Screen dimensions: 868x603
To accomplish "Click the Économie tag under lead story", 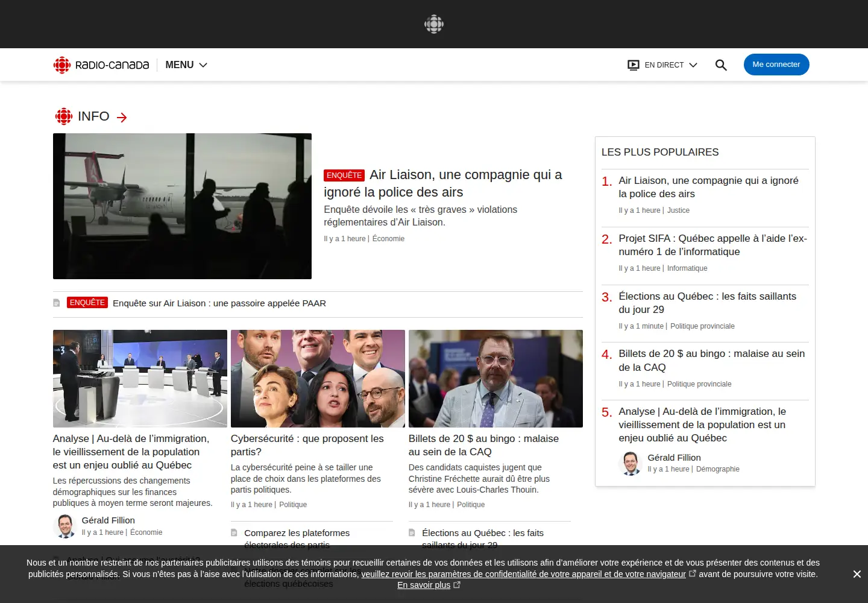I will 388,239.
